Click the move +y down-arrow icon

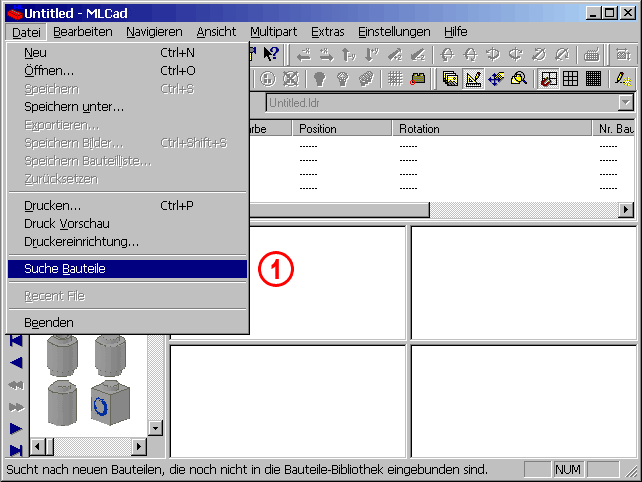(371, 54)
